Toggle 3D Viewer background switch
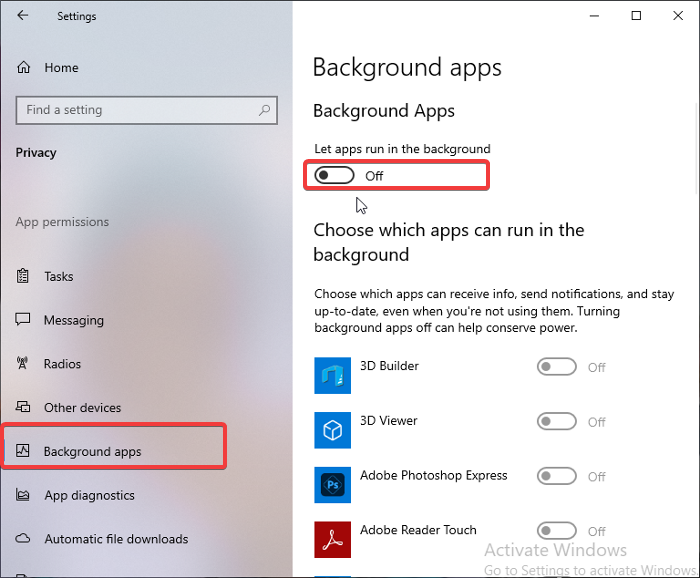The width and height of the screenshot is (700, 578). (557, 422)
